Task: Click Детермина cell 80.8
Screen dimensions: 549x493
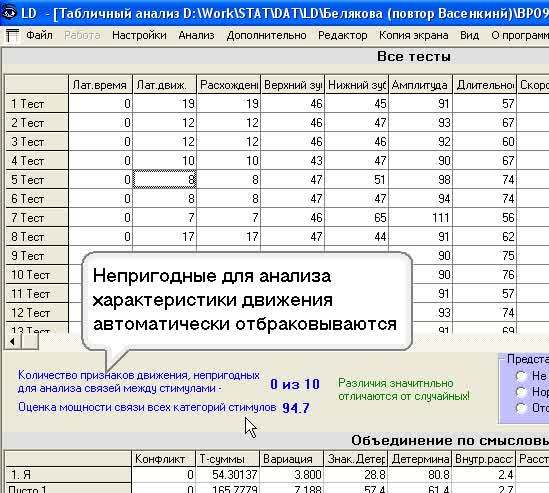Action: click(x=419, y=474)
